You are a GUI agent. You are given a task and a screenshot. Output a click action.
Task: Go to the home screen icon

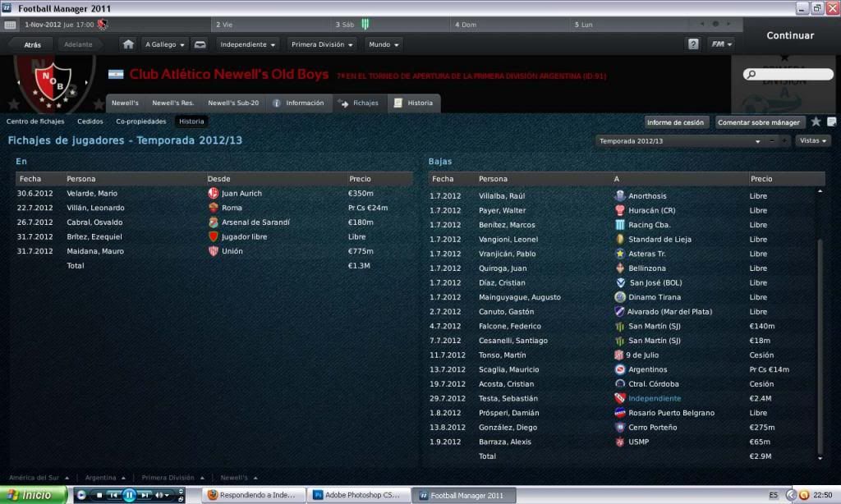[128, 44]
